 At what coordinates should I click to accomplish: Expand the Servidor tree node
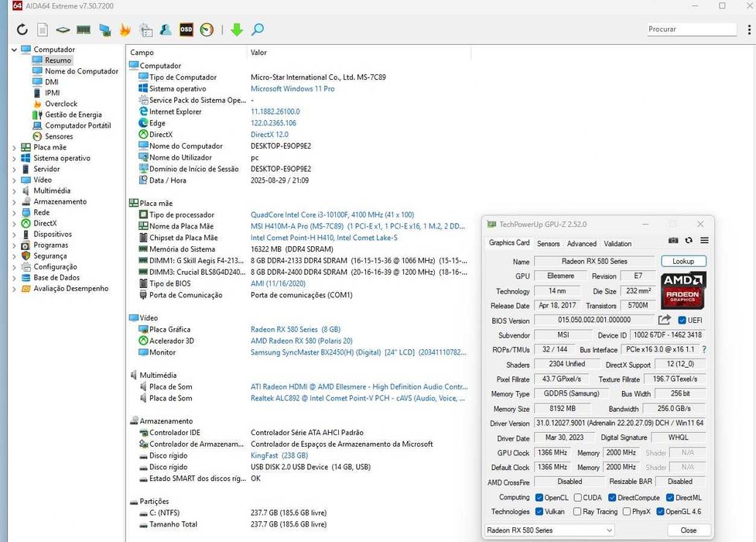(x=14, y=170)
